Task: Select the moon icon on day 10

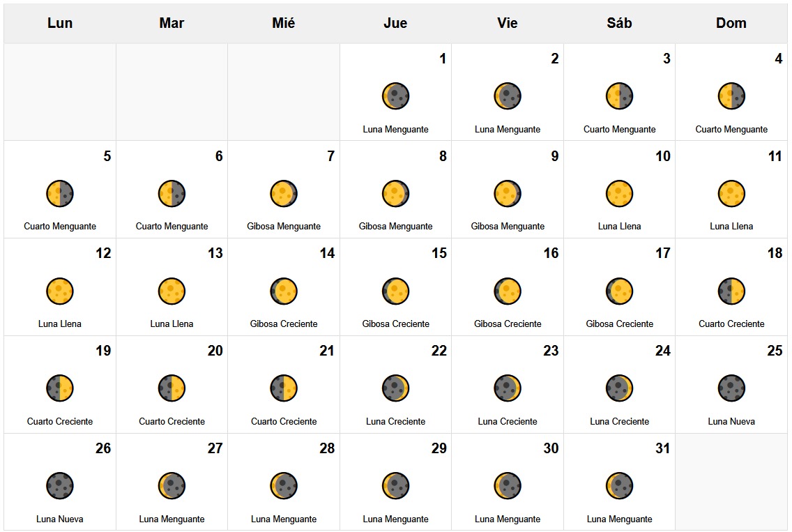Action: [x=619, y=194]
